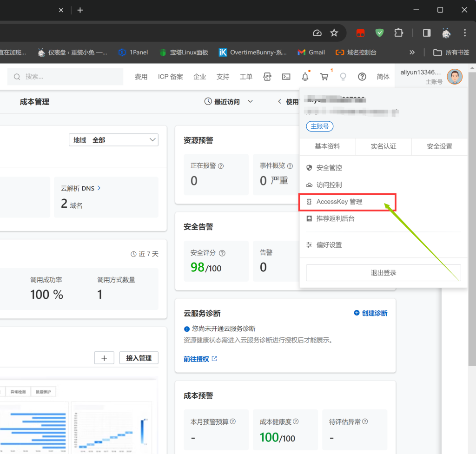Open the 企业 menu

pos(200,77)
